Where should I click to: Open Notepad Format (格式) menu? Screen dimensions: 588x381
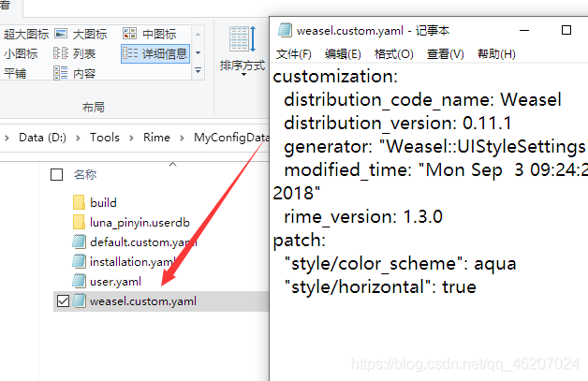394,54
